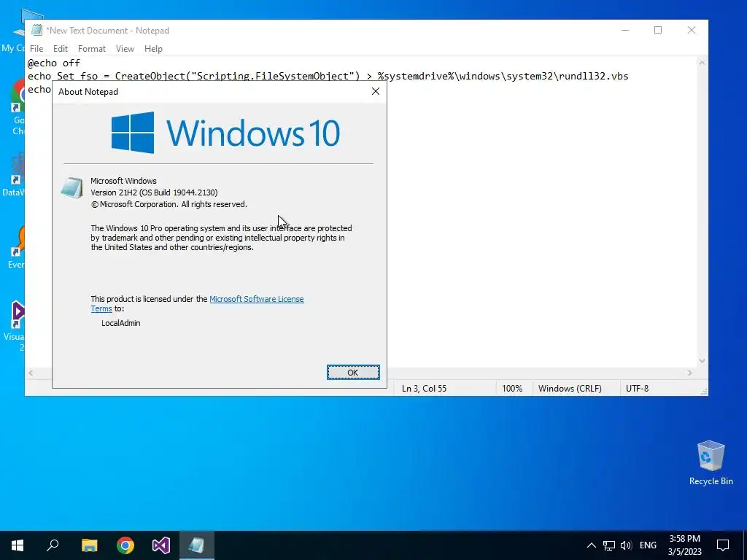Open network status tray icon

pos(609,545)
